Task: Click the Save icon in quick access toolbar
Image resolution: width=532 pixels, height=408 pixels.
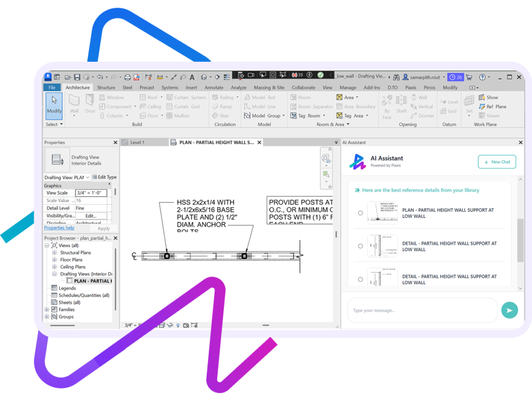Action: tap(77, 77)
